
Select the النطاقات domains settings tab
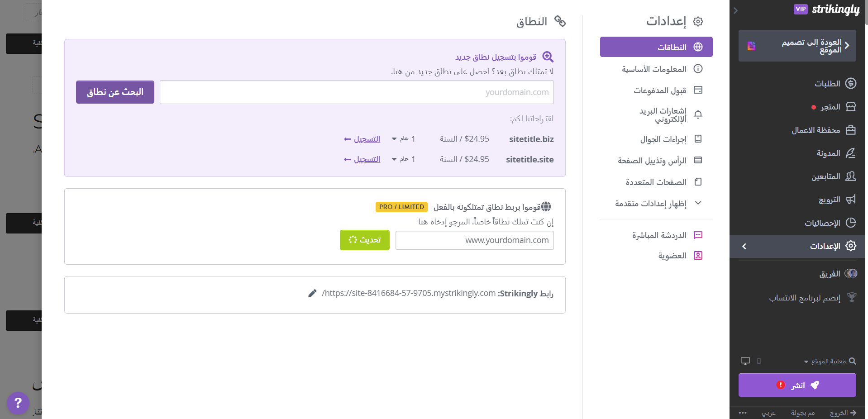click(656, 47)
